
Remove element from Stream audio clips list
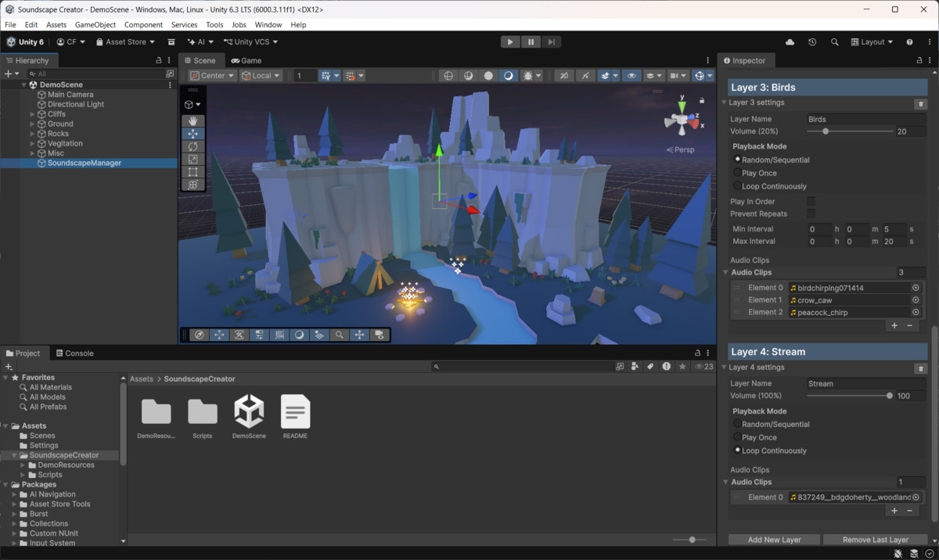(x=909, y=511)
